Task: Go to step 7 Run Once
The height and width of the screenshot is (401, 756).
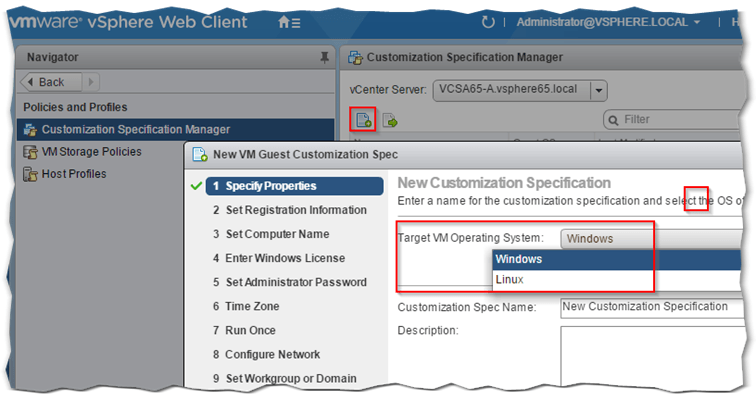Action: [x=244, y=331]
